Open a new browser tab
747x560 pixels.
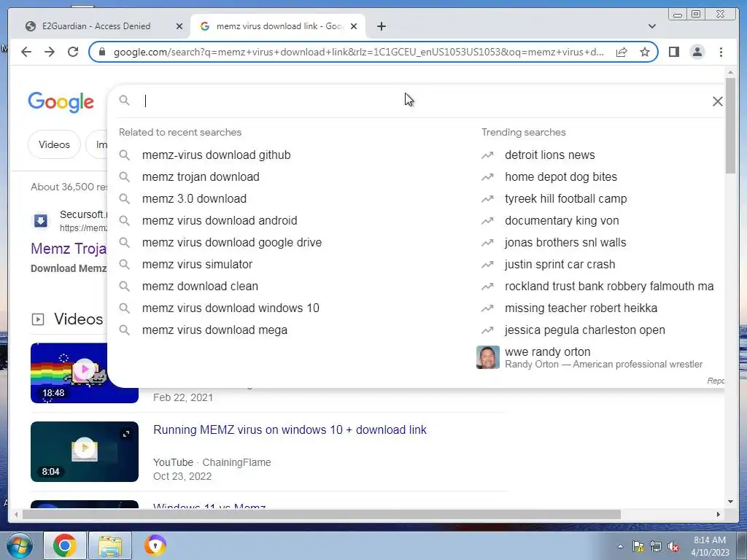[381, 26]
